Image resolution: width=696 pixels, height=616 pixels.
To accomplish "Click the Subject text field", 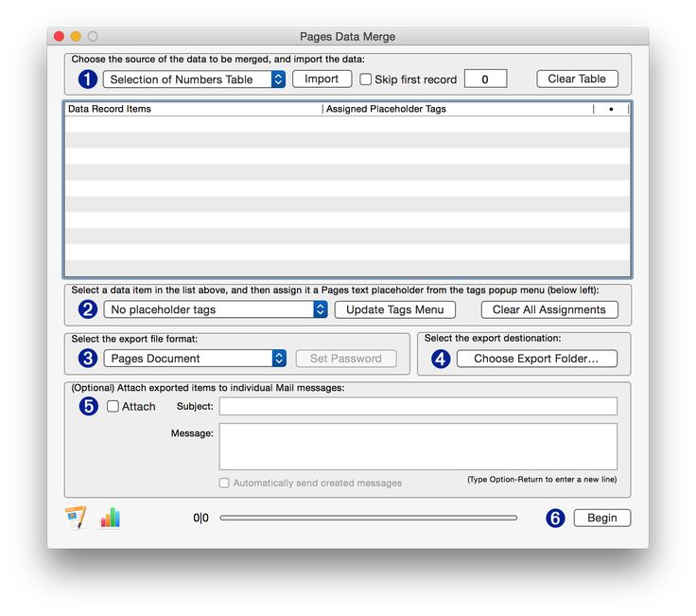I will (418, 406).
